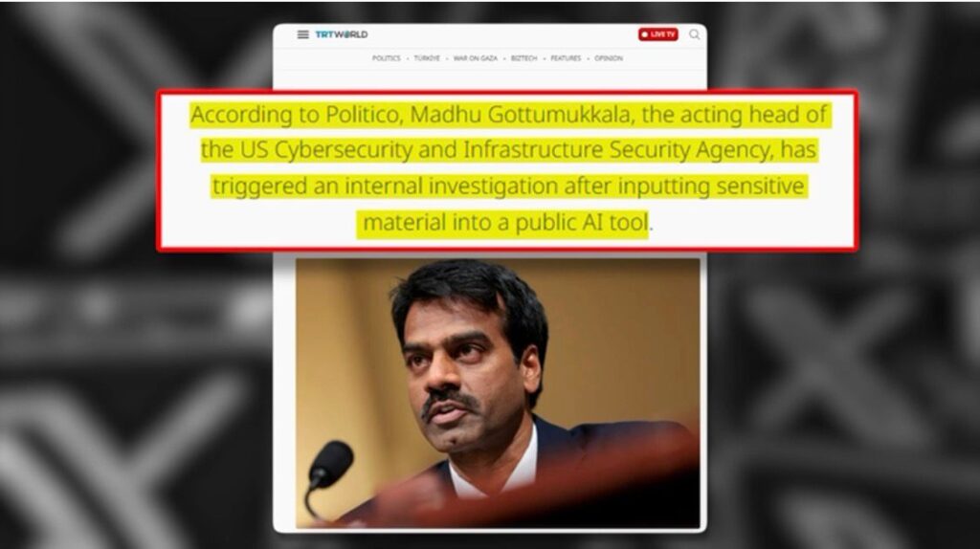The height and width of the screenshot is (549, 980).
Task: Click the white dot inside Live TV
Action: pos(644,34)
